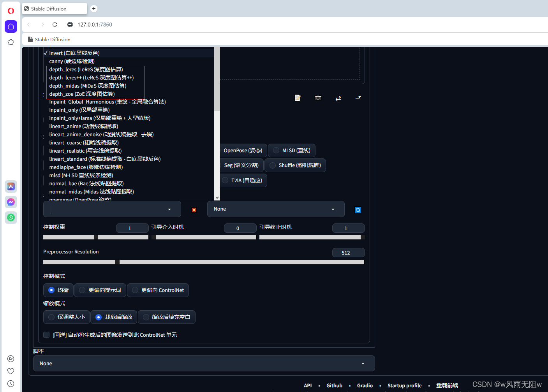This screenshot has width=548, height=392.
Task: Open a new browser tab
Action: 94,9
